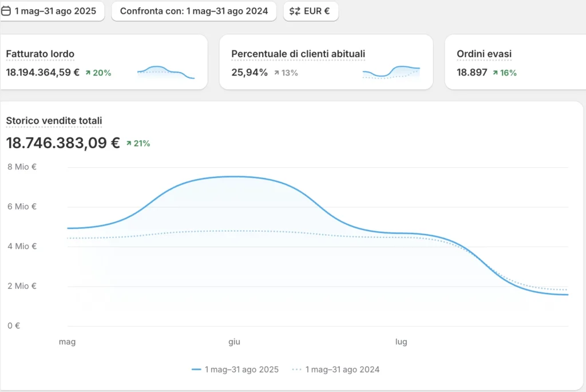The image size is (586, 392).
Task: Open the Fatturato lordo report title
Action: tap(40, 54)
